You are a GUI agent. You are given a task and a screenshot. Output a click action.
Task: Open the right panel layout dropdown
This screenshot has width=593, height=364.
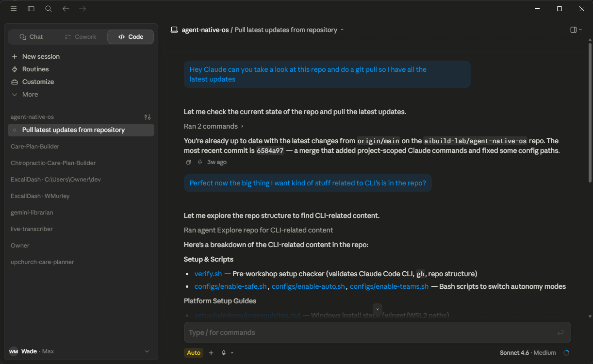[576, 30]
